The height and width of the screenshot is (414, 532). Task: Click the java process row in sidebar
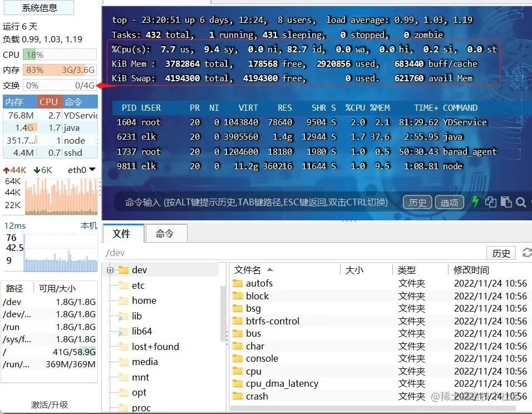[x=50, y=128]
